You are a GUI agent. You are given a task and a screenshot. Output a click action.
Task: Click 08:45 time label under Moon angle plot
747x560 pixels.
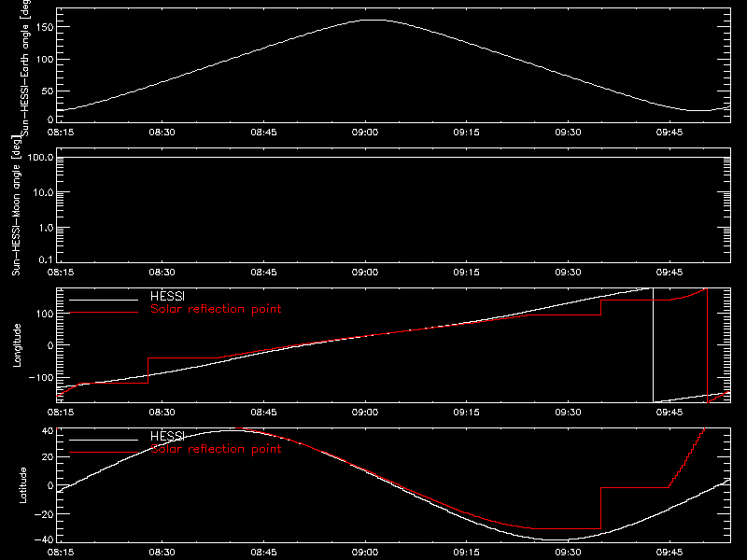[263, 272]
